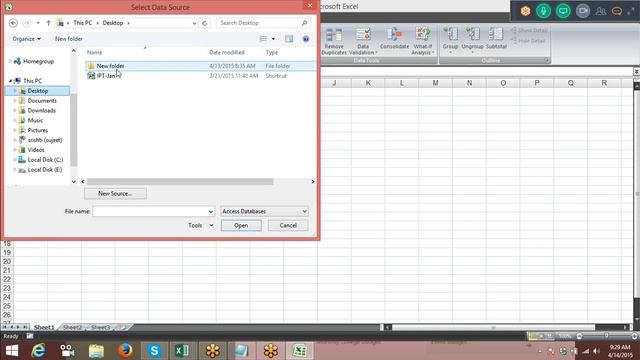Click the orange flower meeting icon
The image size is (640, 360).
point(525,11)
